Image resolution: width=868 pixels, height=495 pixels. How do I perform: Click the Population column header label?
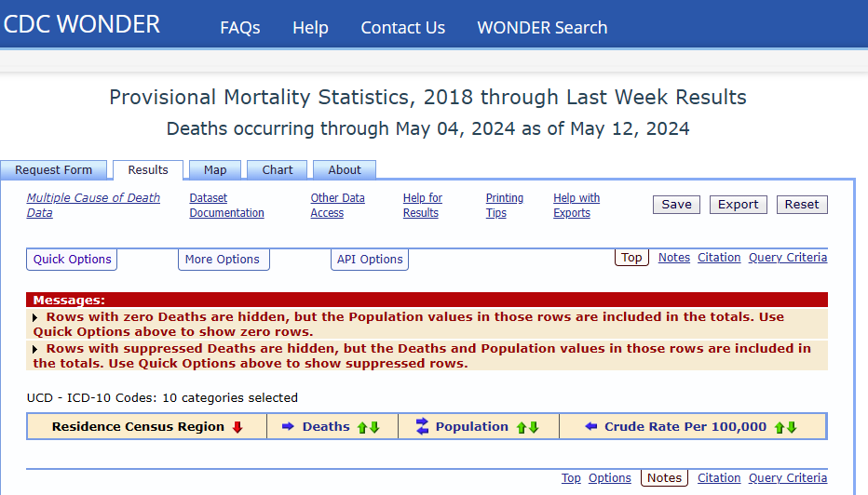[471, 427]
